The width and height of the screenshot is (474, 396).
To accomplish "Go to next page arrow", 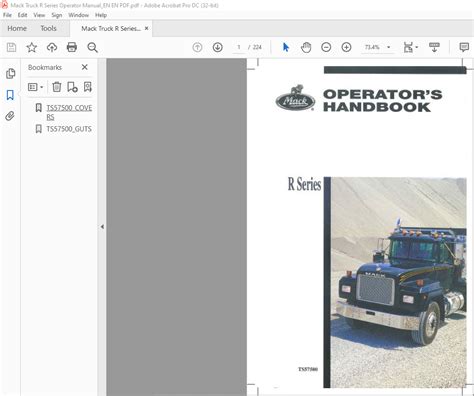I will click(218, 47).
